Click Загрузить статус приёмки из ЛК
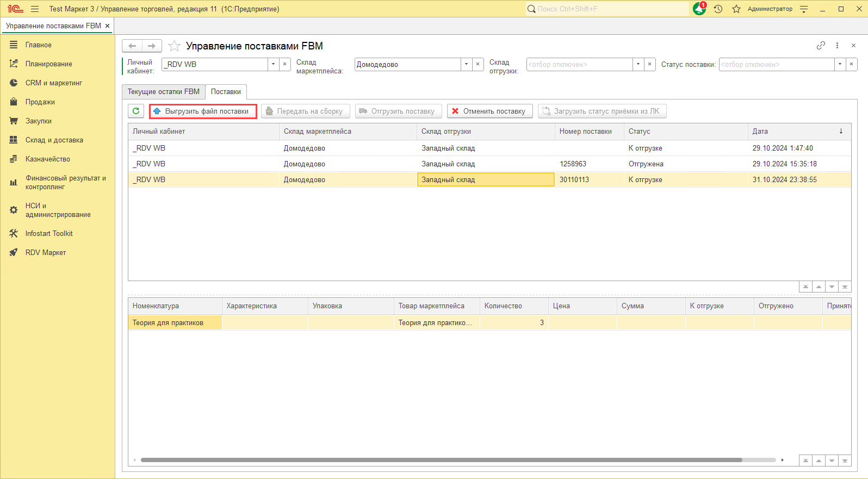This screenshot has height=479, width=868. (x=602, y=111)
